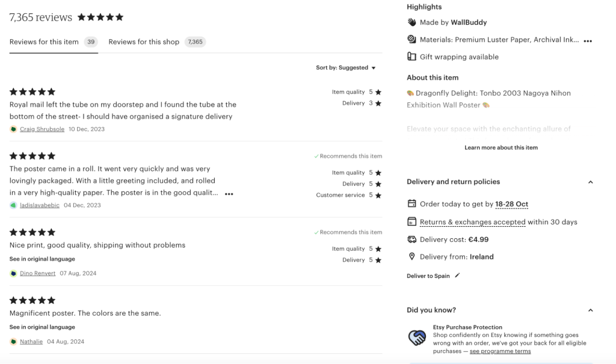Expand ladislavabebic's review via the ellipsis icon
616x364 pixels.
click(x=229, y=194)
